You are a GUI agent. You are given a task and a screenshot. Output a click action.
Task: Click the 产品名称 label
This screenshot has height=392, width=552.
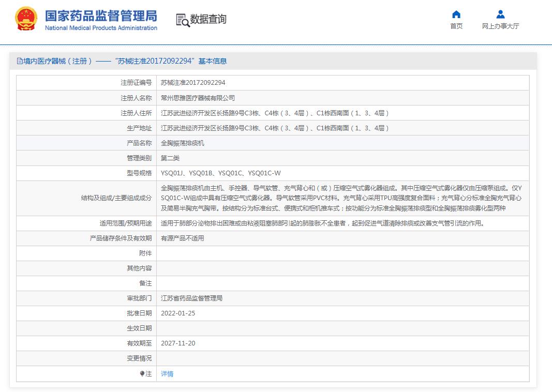(x=139, y=143)
